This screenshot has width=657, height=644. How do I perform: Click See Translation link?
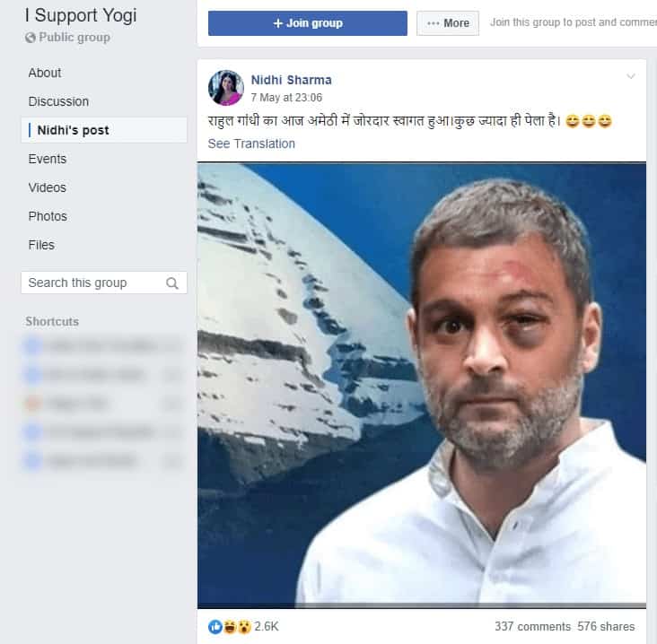[x=251, y=144]
